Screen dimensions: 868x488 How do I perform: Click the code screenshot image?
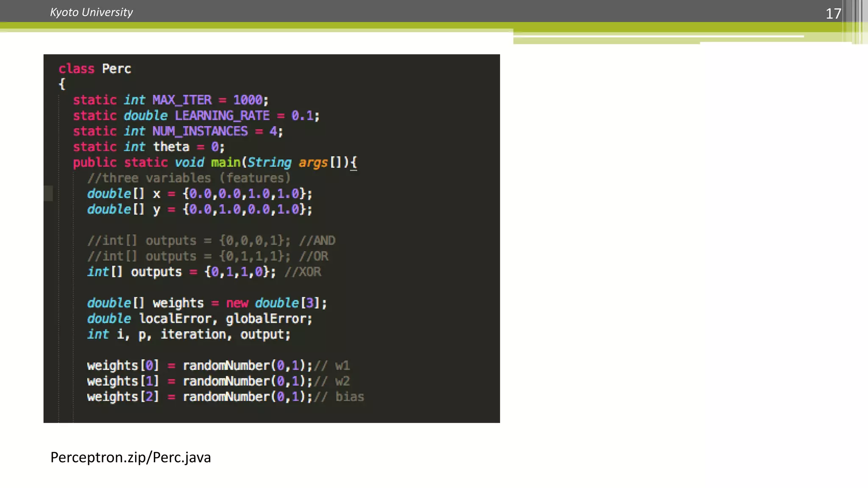click(272, 238)
